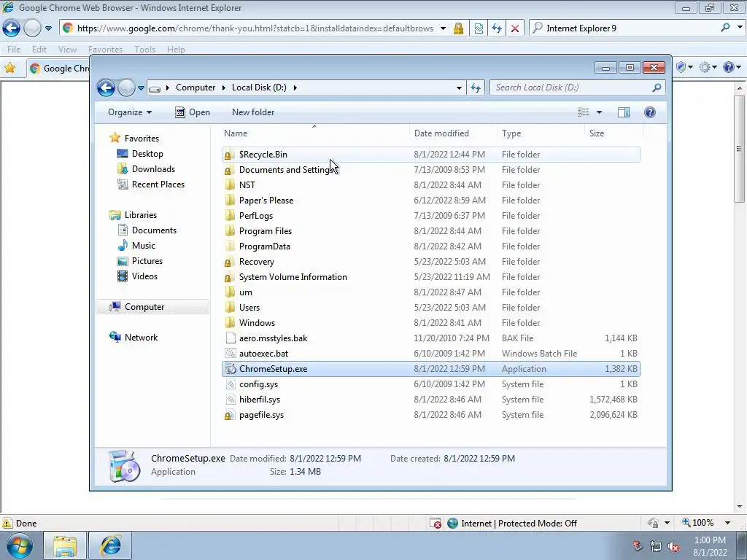747x560 pixels.
Task: Open the View menu in Internet Explorer
Action: coord(67,50)
